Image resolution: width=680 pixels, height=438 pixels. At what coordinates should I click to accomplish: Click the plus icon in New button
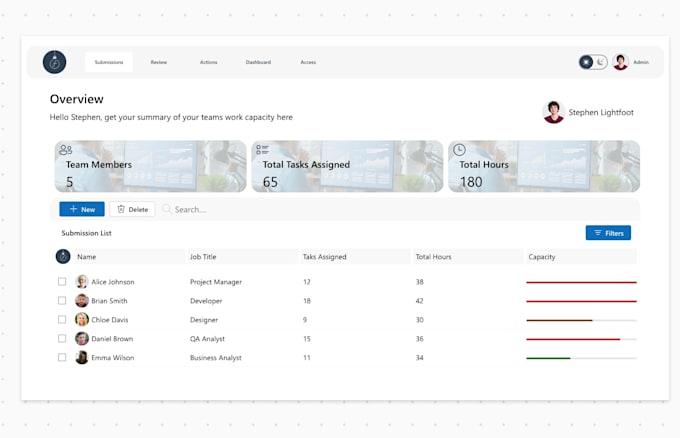coord(73,209)
